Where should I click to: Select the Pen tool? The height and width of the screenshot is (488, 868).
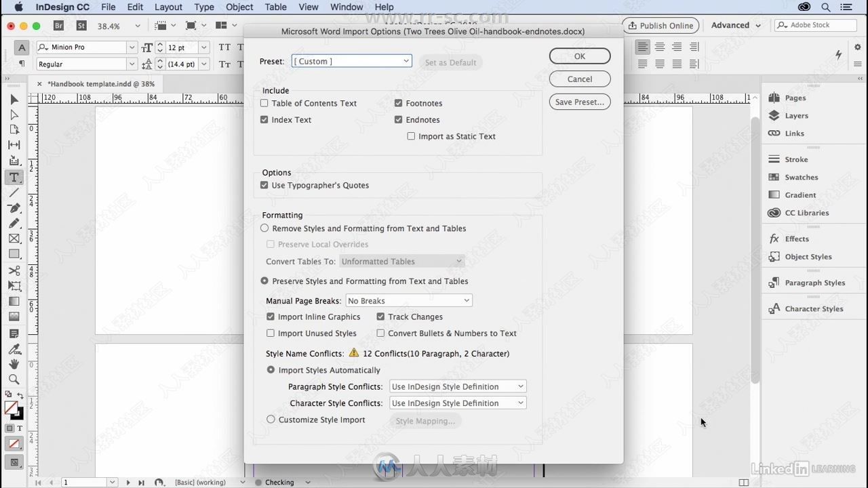point(14,208)
